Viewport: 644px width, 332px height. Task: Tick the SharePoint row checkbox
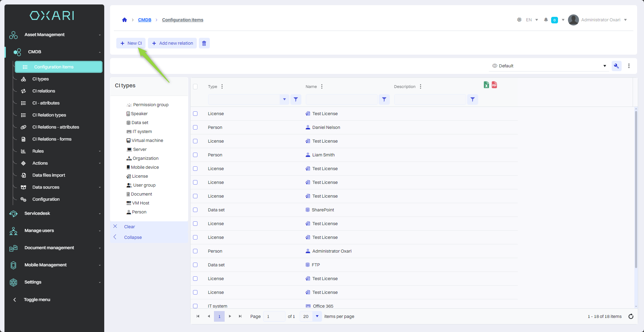coord(195,210)
